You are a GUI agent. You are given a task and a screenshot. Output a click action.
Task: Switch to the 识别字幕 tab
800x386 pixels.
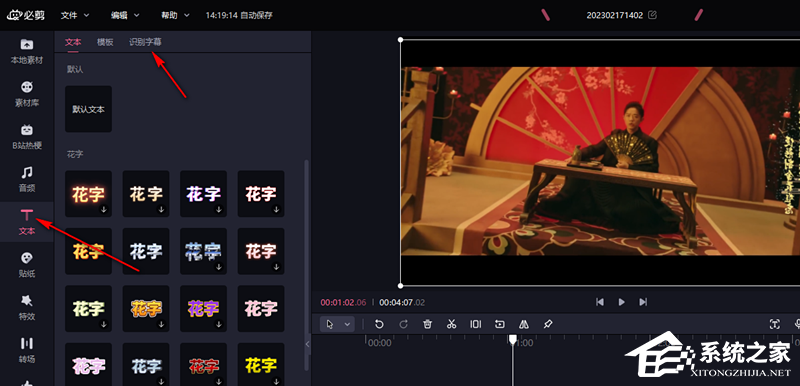point(145,42)
